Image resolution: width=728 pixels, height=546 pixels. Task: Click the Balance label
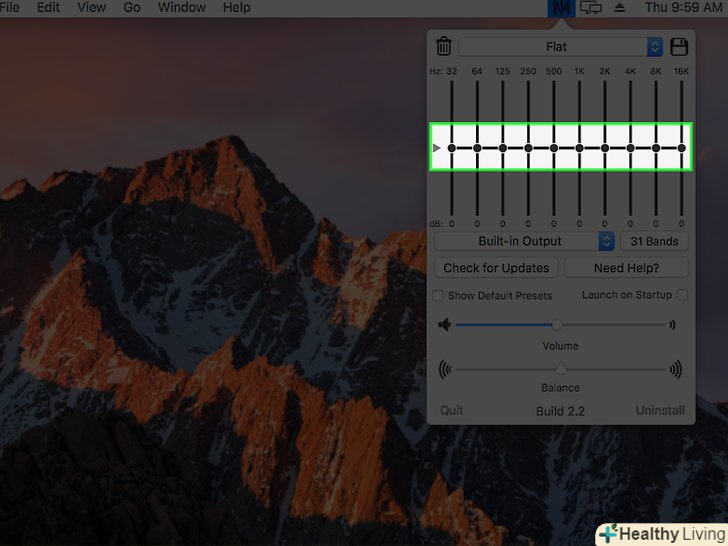560,388
